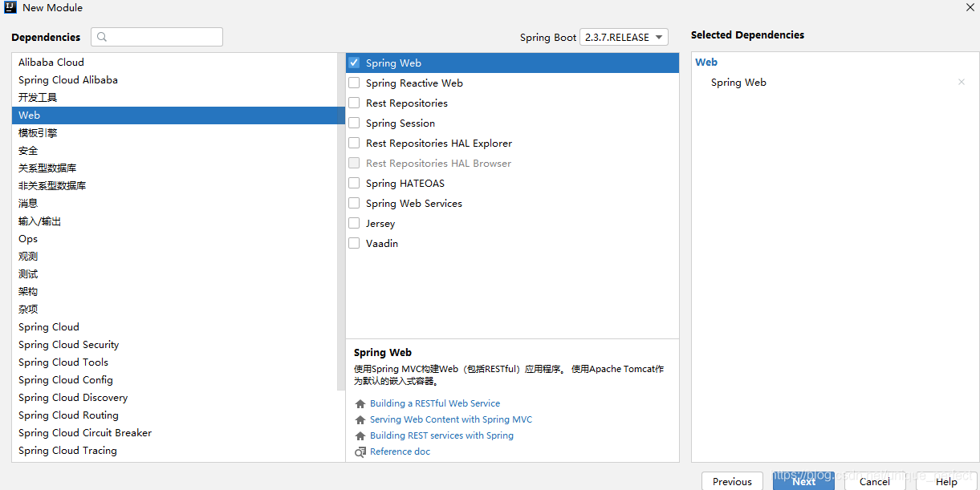Viewport: 980px width, 490px height.
Task: Tick the Vaadin checkbox
Action: point(354,243)
